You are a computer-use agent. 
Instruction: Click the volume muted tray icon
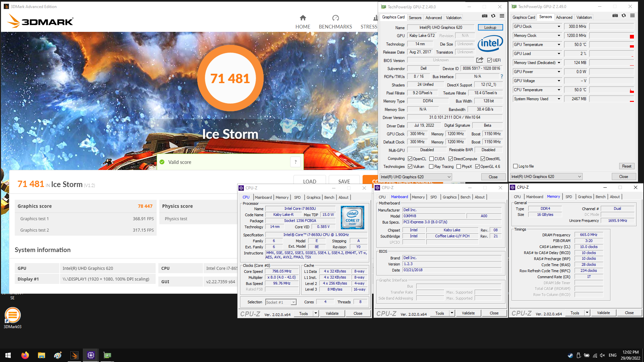coord(602,355)
